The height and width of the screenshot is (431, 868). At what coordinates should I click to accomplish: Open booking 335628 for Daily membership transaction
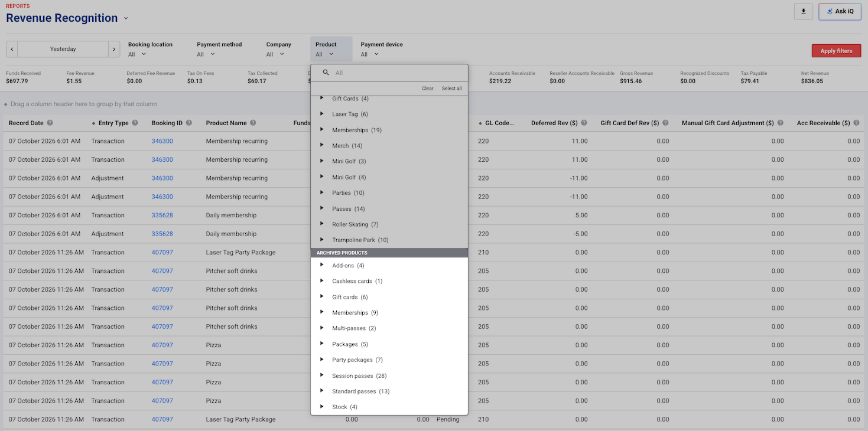(162, 215)
